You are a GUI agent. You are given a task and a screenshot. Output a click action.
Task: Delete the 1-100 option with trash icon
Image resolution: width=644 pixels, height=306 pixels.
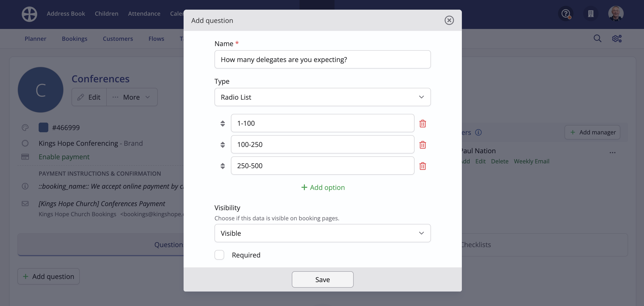point(422,123)
